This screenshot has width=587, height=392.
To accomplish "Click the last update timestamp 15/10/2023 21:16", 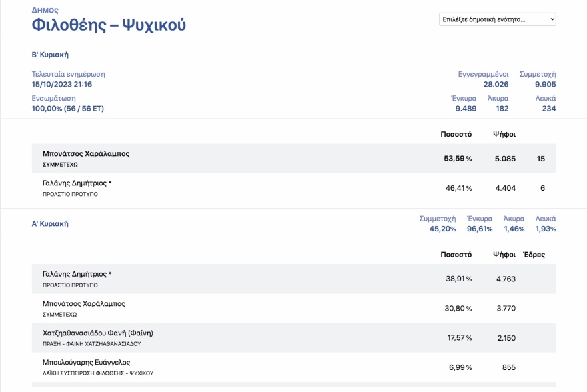I will 62,85.
